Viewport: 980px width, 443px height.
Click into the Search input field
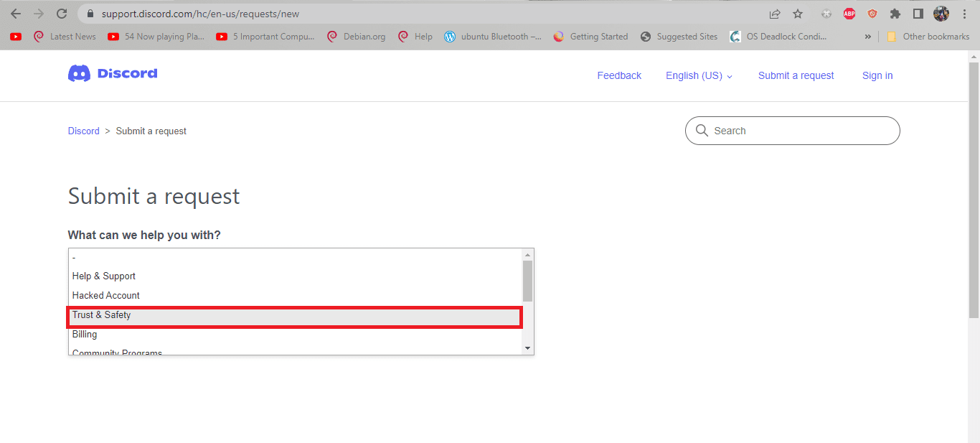point(800,131)
